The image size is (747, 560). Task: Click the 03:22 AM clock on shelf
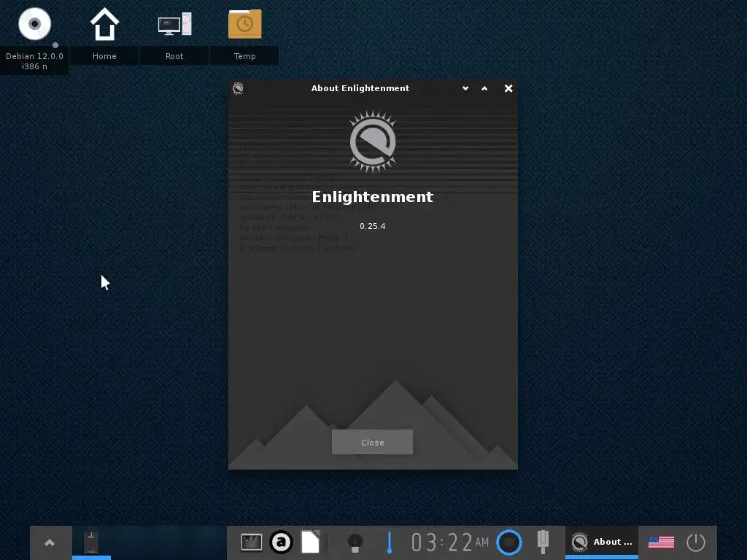click(450, 542)
